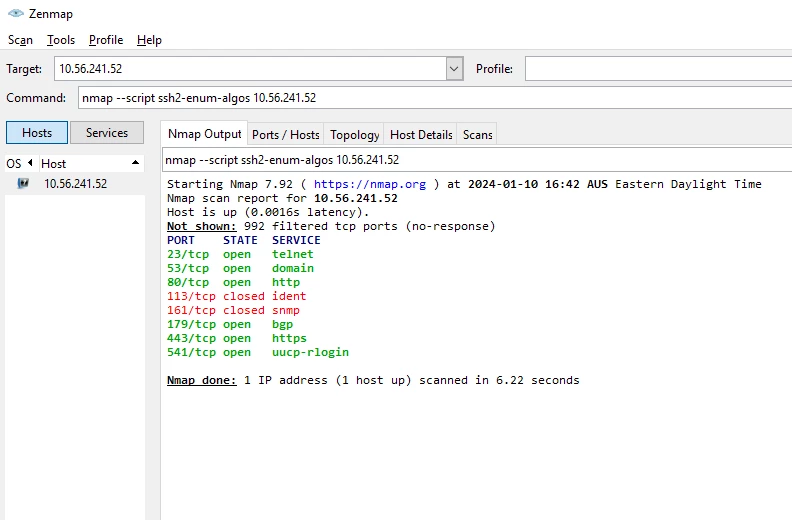Switch to the Scans tab
Screen dimensions: 792x520
477,135
